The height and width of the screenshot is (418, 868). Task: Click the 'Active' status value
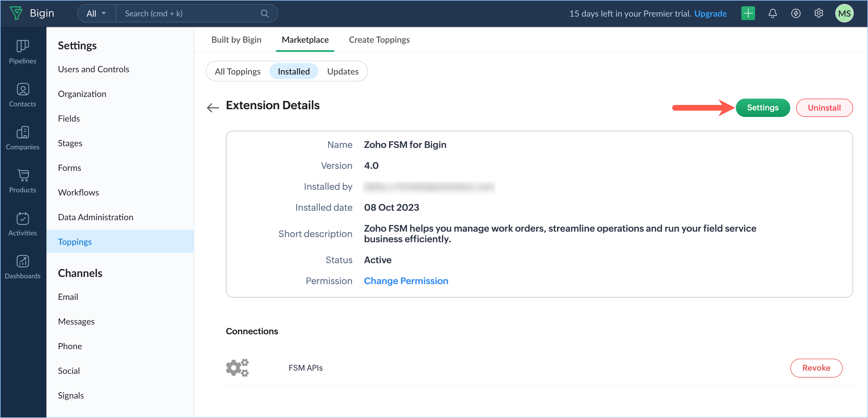378,260
